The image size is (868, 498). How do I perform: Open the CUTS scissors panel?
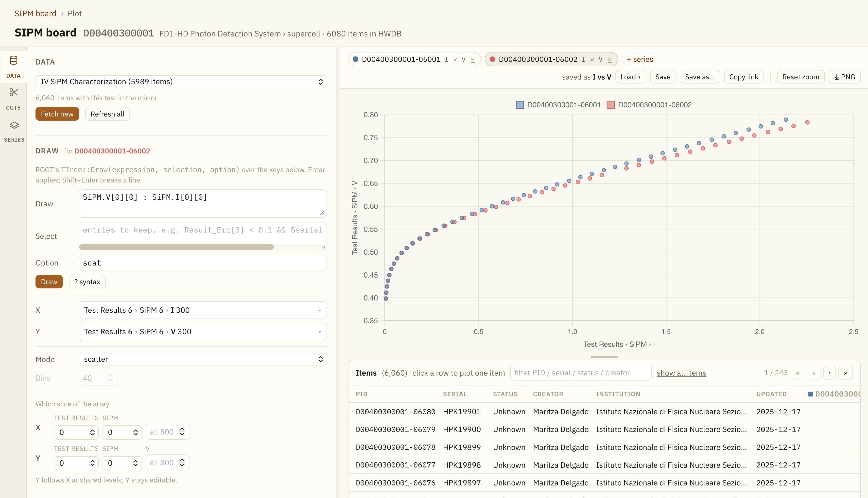pos(13,99)
